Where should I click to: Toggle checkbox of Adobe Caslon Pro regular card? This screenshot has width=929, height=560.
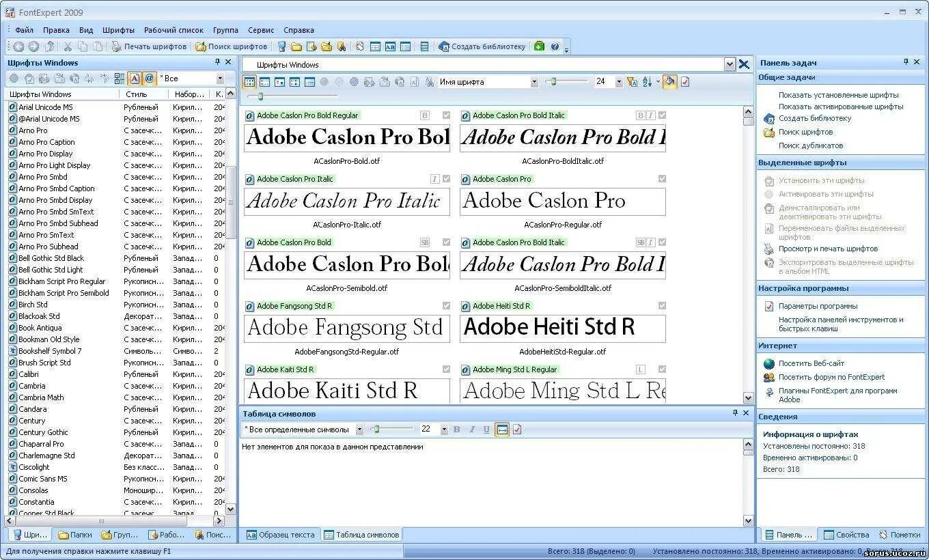tap(662, 179)
